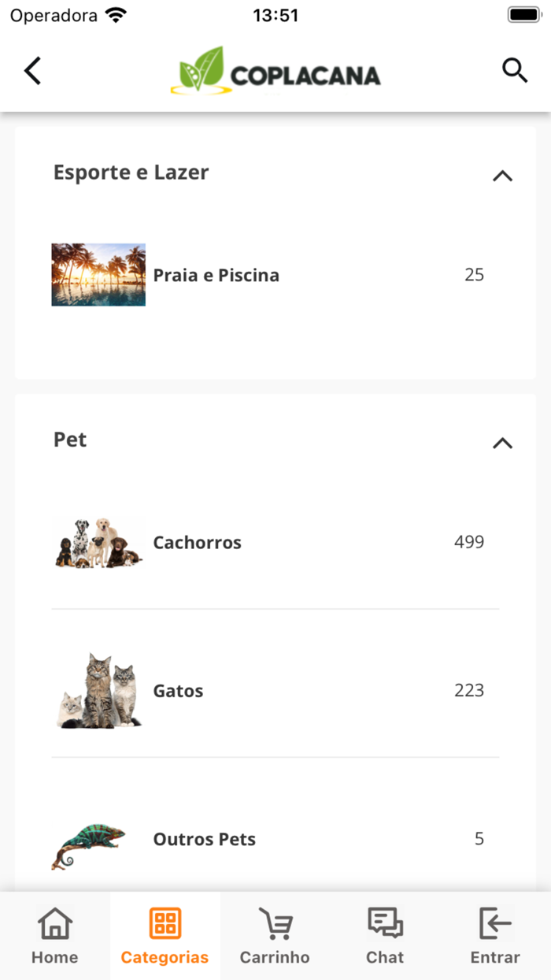Open search with the magnifier icon
551x980 pixels.
tap(515, 70)
